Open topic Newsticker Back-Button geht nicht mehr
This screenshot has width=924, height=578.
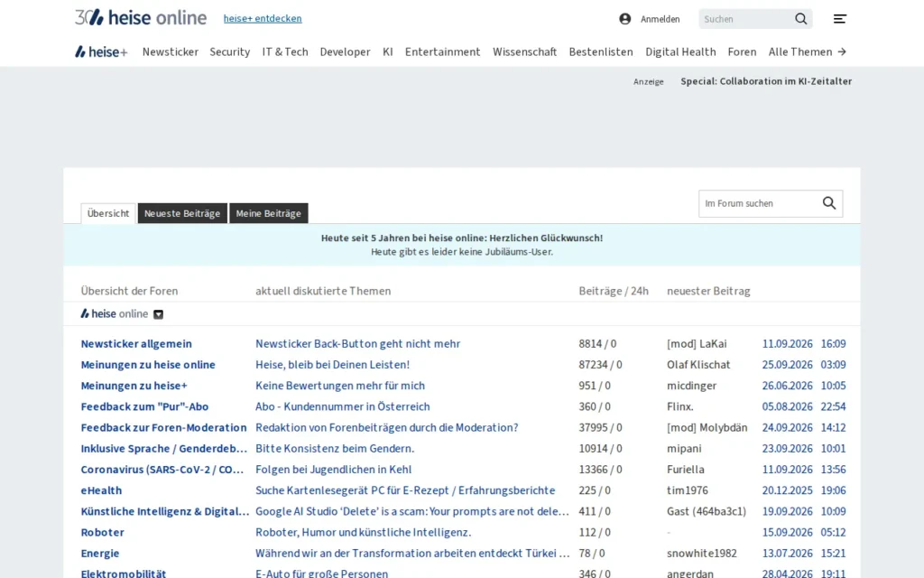coord(357,344)
